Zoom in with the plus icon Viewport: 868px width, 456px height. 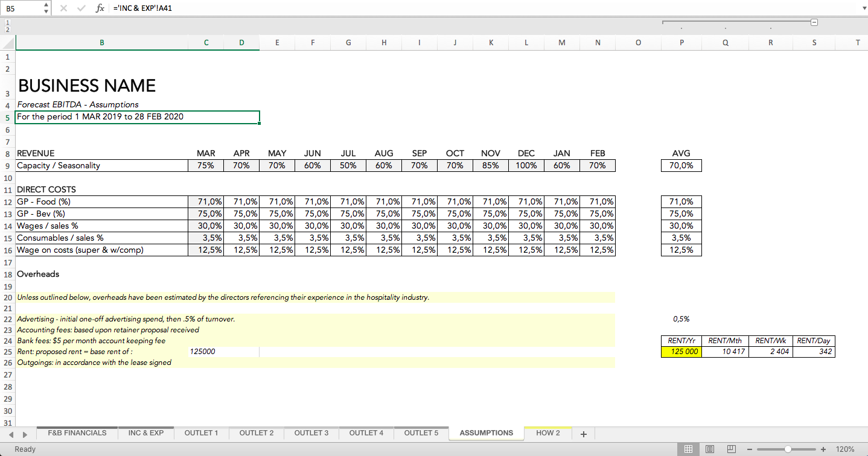pos(823,449)
